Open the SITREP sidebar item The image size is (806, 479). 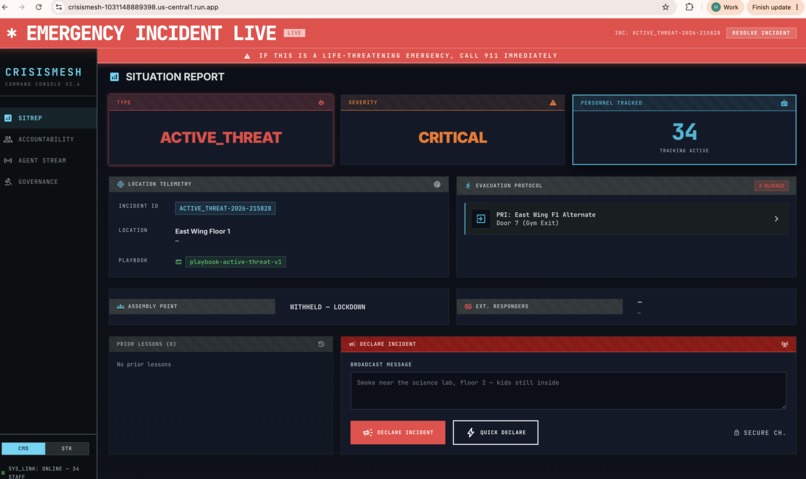(x=48, y=118)
